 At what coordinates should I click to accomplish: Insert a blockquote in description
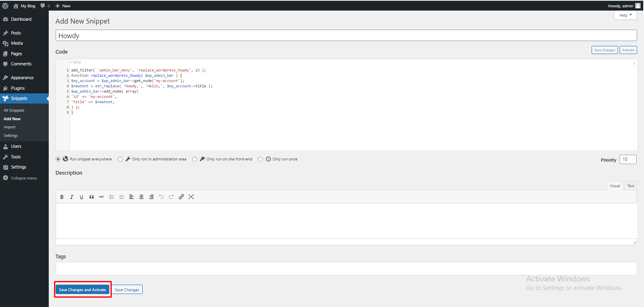click(x=92, y=197)
